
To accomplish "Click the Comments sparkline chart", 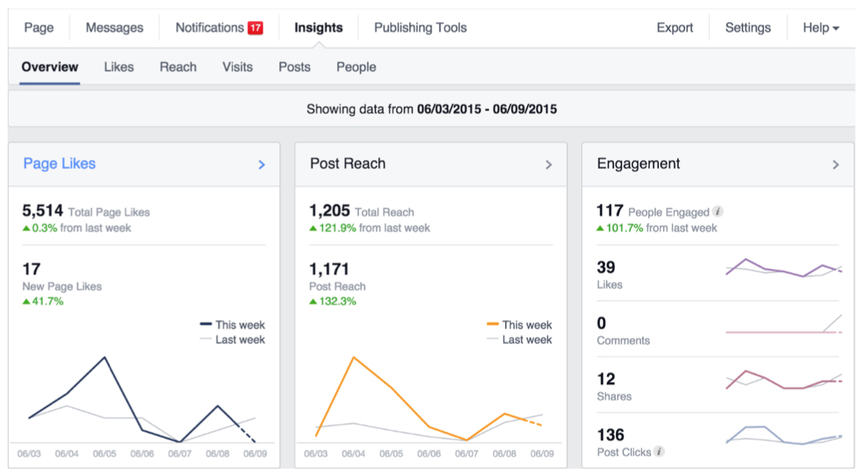I will point(784,325).
